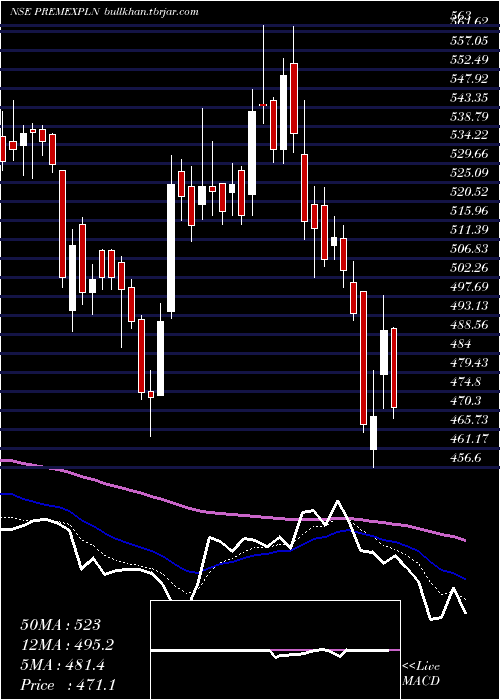Click the 474.8 price axis label
This screenshot has height=700, width=500.
click(x=465, y=382)
